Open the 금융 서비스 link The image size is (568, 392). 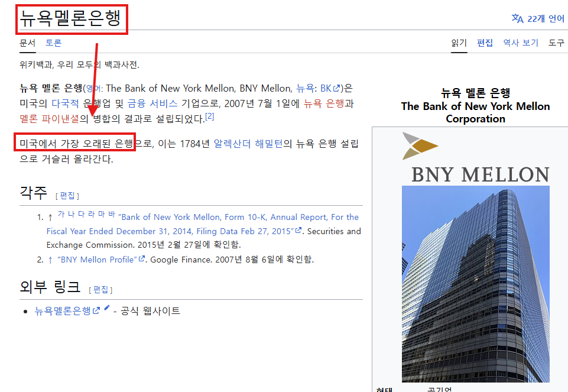(x=152, y=103)
